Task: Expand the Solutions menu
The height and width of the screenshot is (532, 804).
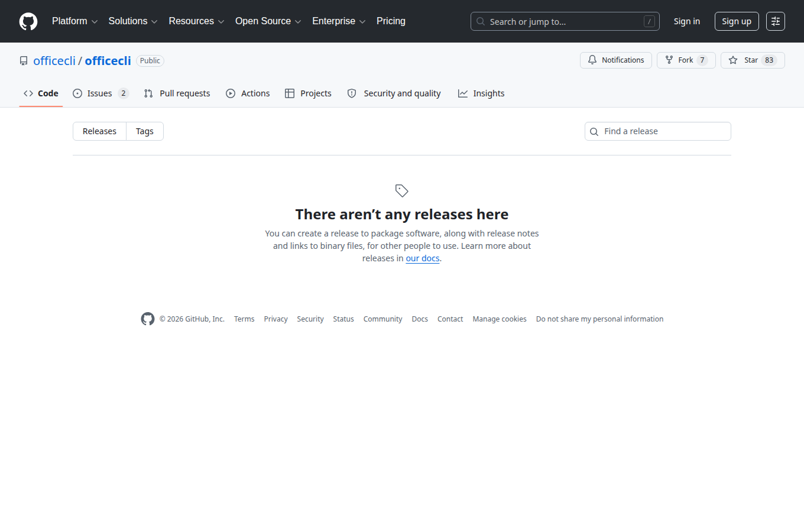Action: (133, 21)
